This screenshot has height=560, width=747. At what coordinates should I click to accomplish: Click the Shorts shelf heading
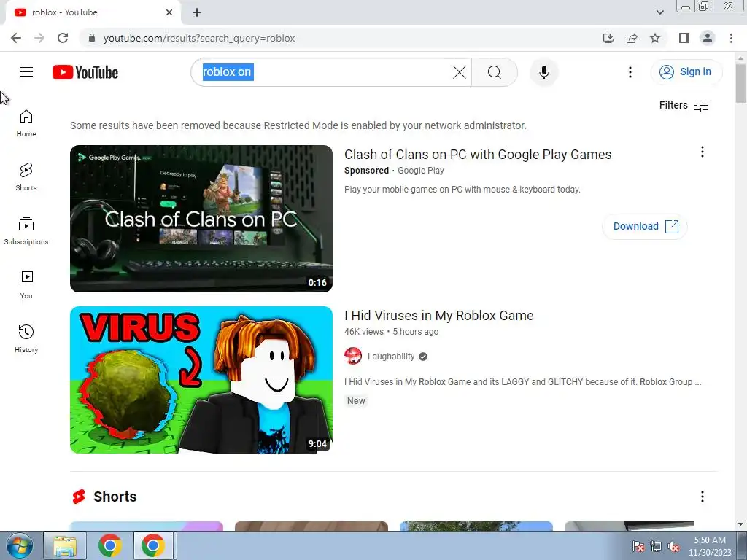click(115, 497)
